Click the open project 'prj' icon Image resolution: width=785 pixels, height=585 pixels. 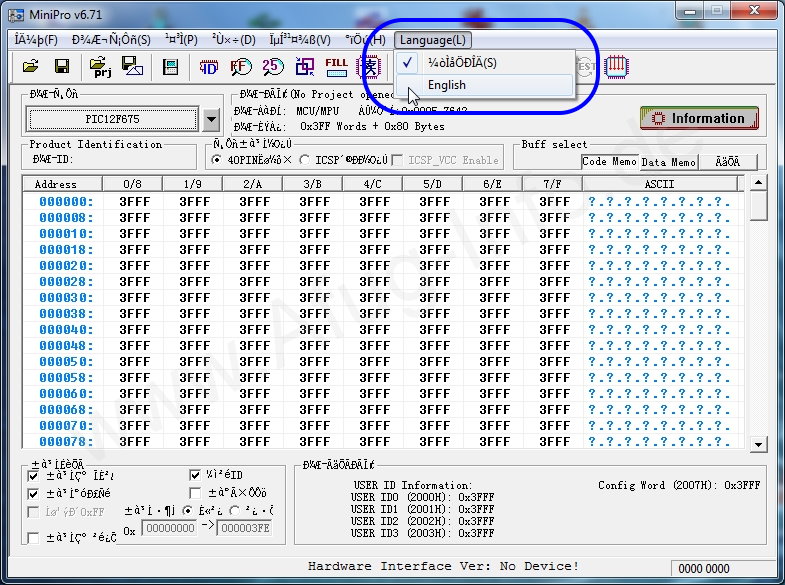point(101,67)
